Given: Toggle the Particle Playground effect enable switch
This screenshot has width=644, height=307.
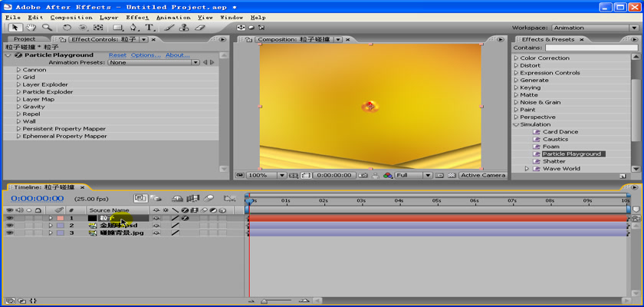Looking at the screenshot, I should click(18, 55).
